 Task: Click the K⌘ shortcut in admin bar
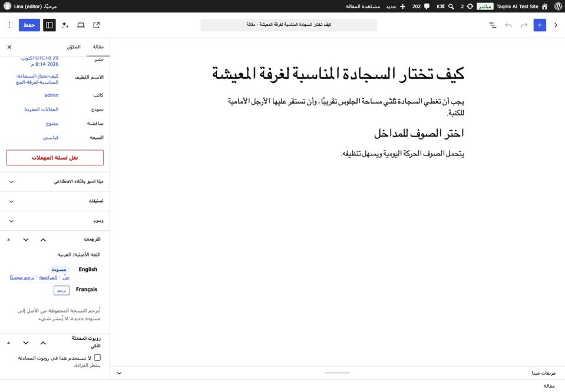click(x=440, y=6)
